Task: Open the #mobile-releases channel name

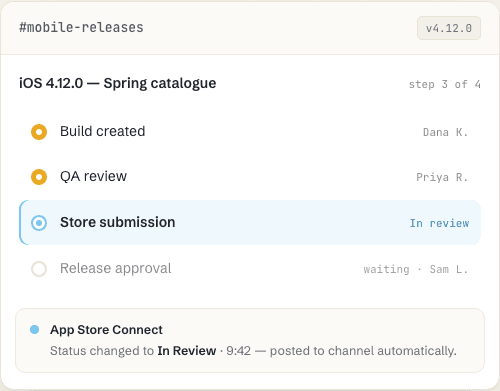Action: [81, 27]
